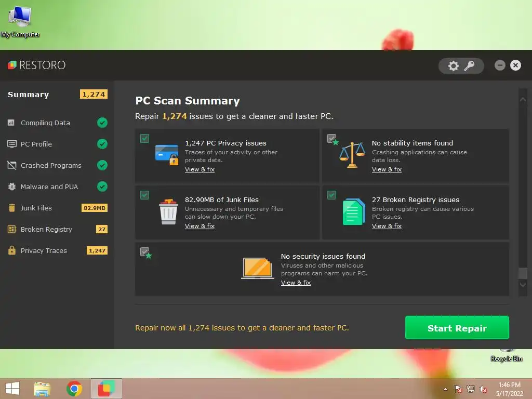The width and height of the screenshot is (532, 399).
Task: Click the Start Repair button
Action: coord(457,327)
